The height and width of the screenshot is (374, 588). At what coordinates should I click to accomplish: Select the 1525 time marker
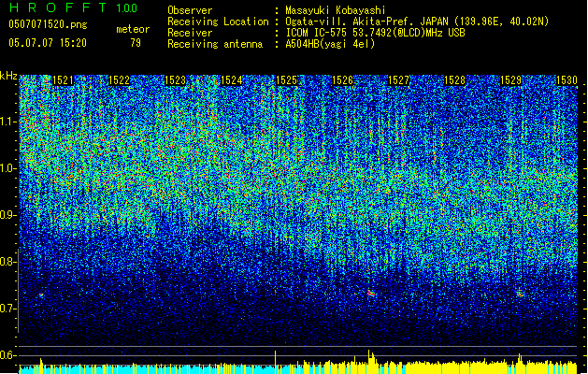click(x=286, y=80)
